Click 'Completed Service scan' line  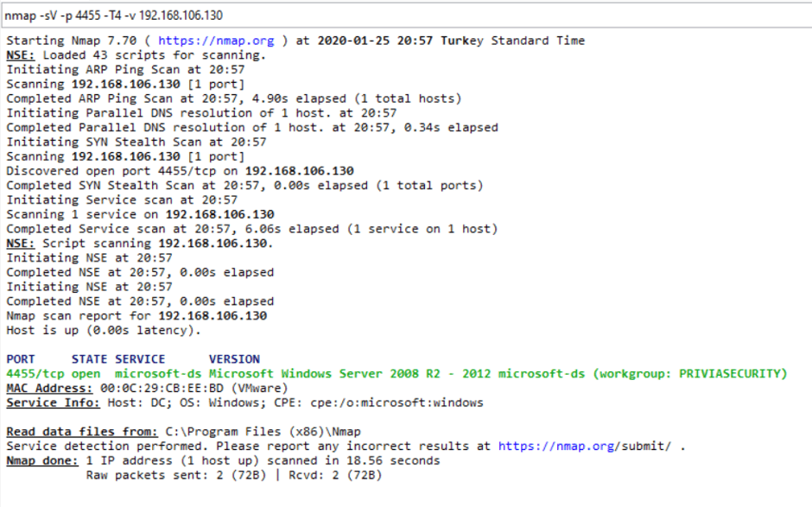(x=251, y=230)
